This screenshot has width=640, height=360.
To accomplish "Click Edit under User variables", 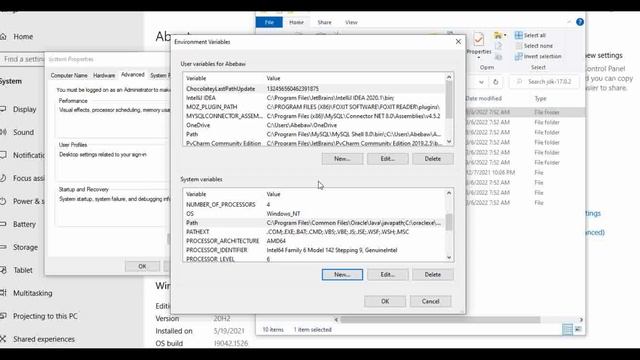I will (x=387, y=159).
